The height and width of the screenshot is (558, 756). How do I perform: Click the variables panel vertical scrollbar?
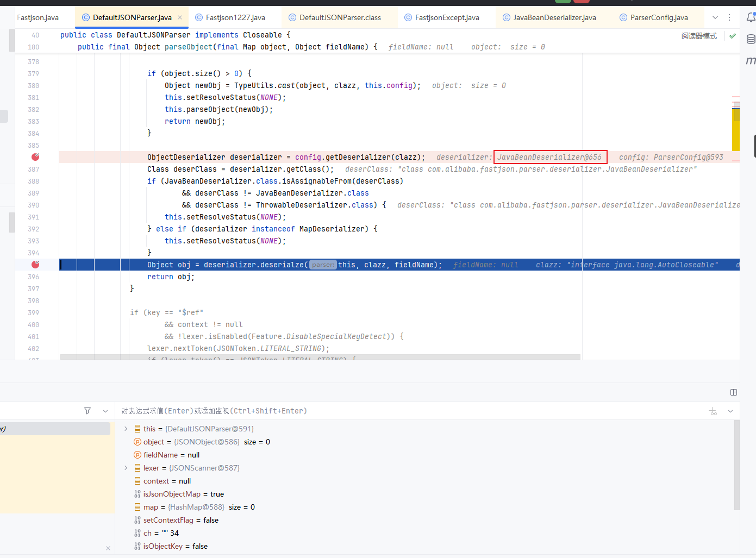[x=737, y=465]
